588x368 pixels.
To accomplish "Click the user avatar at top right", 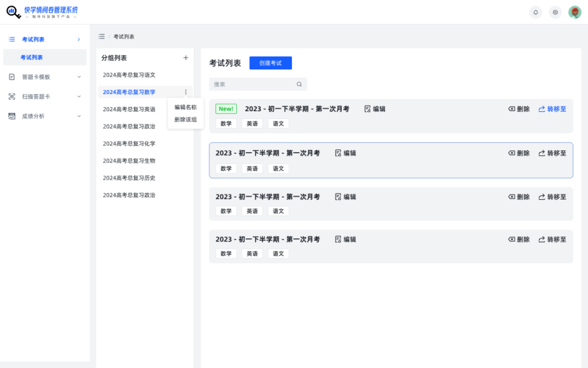I will tap(575, 11).
